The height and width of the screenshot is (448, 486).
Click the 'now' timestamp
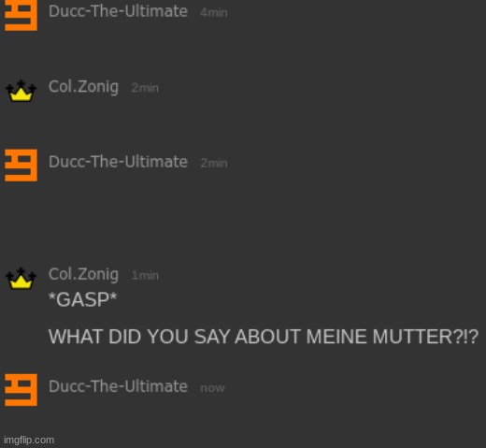coord(212,388)
